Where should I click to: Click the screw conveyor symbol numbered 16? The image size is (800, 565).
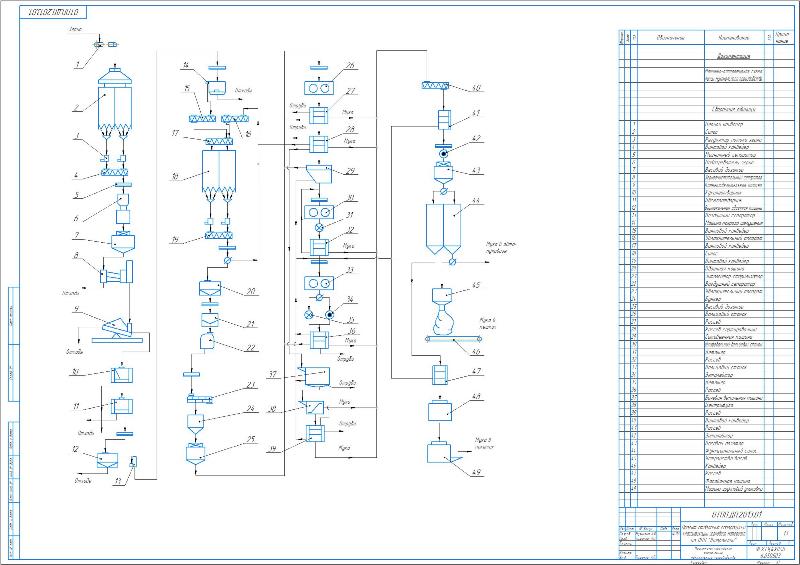pyautogui.click(x=234, y=119)
